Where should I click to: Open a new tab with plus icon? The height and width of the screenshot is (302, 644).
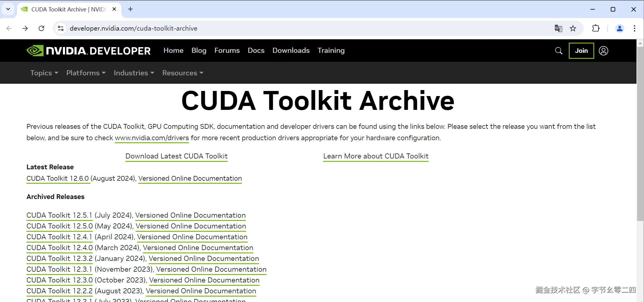click(130, 9)
